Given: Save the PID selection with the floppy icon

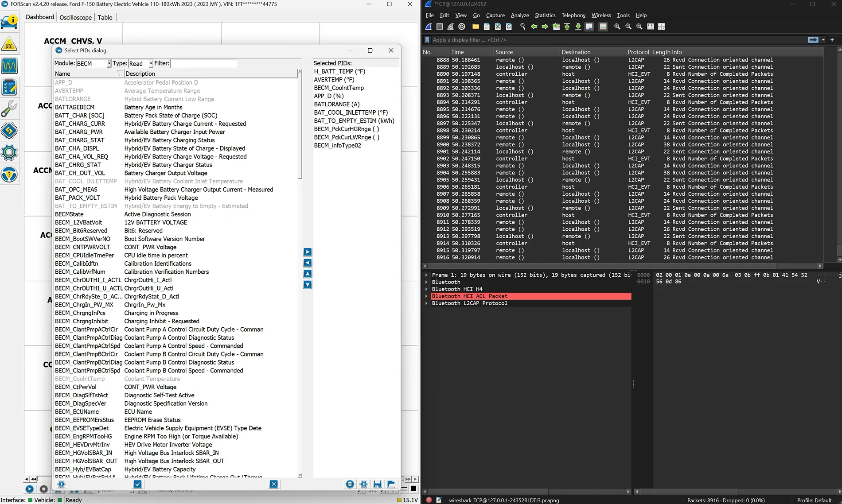Looking at the screenshot, I should [x=378, y=484].
